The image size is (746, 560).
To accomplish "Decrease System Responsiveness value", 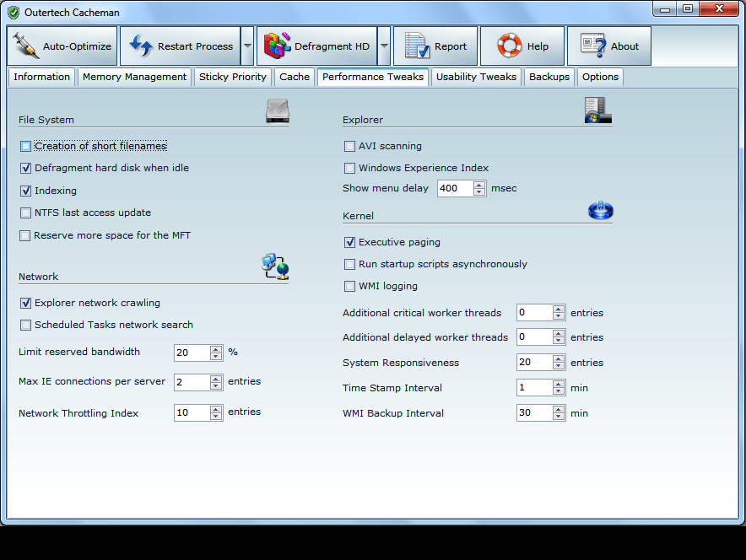I will [x=559, y=366].
